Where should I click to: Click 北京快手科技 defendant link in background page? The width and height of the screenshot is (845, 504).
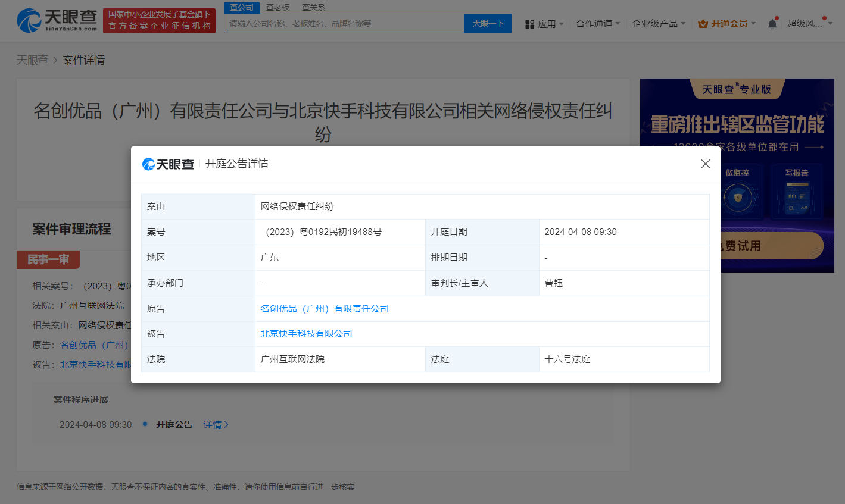pyautogui.click(x=95, y=365)
